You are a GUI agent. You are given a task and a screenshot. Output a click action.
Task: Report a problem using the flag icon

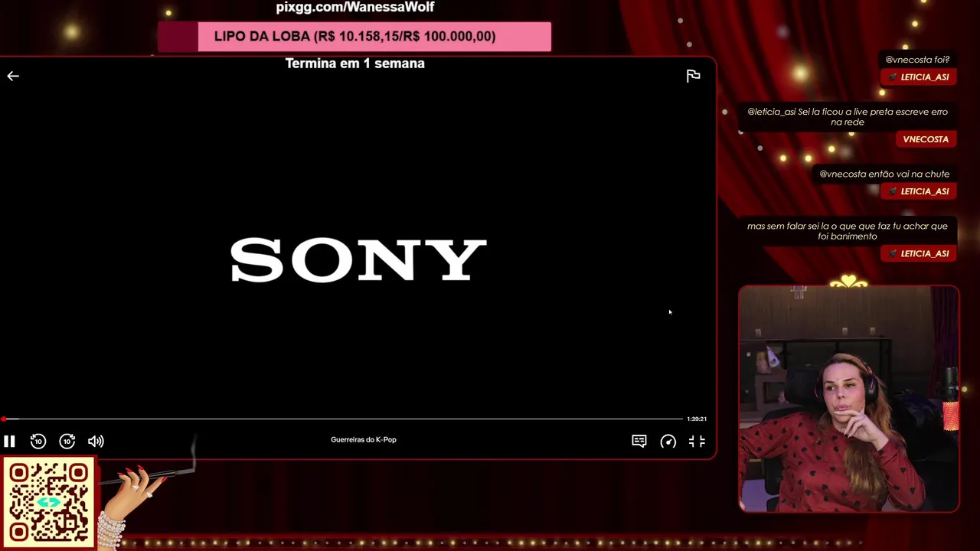tap(694, 76)
